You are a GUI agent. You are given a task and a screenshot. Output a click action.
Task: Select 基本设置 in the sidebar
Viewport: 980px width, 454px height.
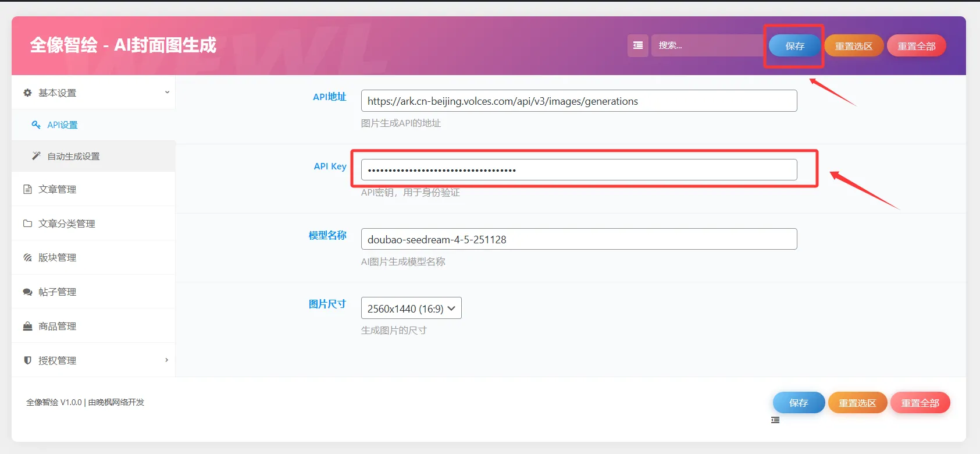click(x=93, y=93)
